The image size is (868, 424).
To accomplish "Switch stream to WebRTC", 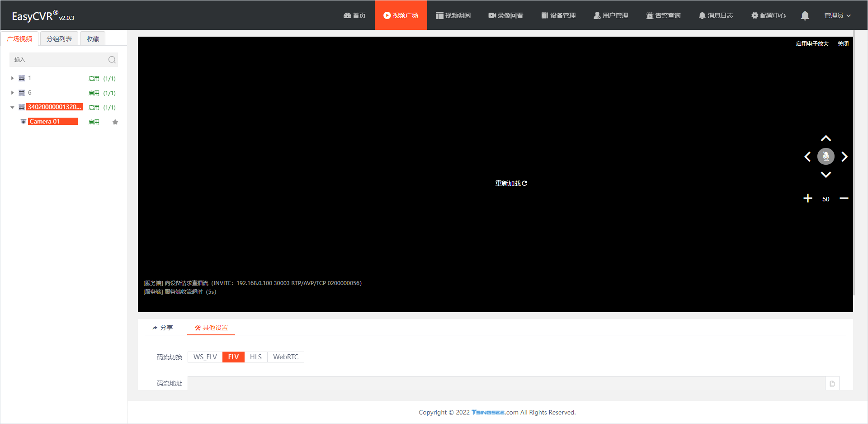I will [286, 357].
